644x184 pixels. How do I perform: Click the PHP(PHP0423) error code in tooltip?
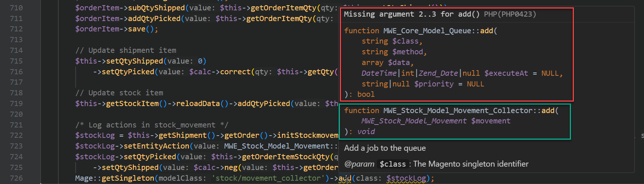pyautogui.click(x=510, y=14)
